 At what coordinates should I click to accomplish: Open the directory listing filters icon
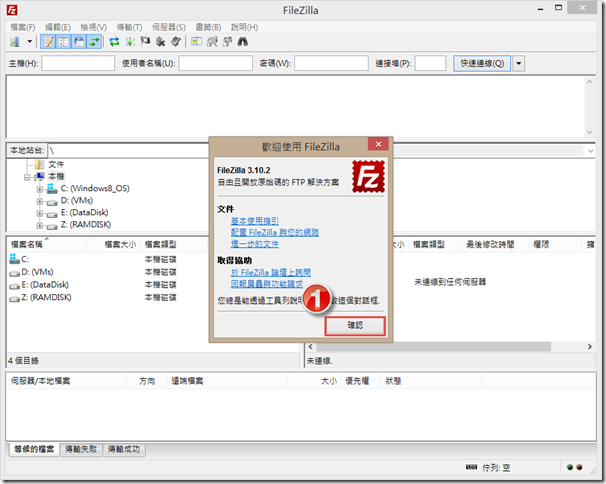pyautogui.click(x=197, y=41)
